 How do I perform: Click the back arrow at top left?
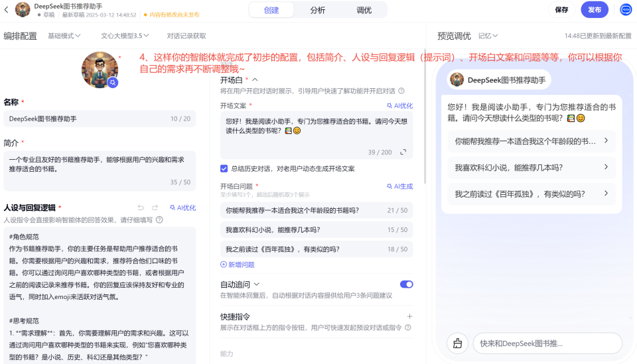7,10
